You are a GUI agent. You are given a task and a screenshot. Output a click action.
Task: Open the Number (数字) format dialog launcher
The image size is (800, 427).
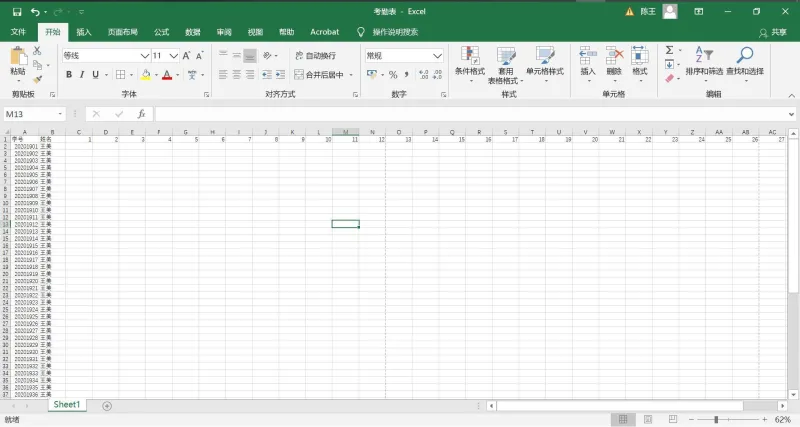tap(443, 95)
